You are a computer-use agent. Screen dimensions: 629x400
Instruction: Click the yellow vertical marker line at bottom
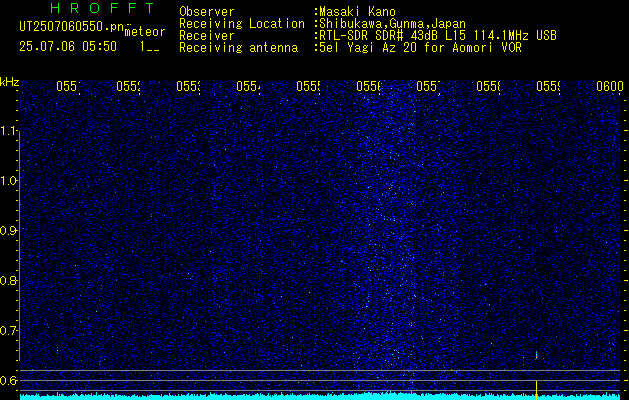[x=536, y=390]
